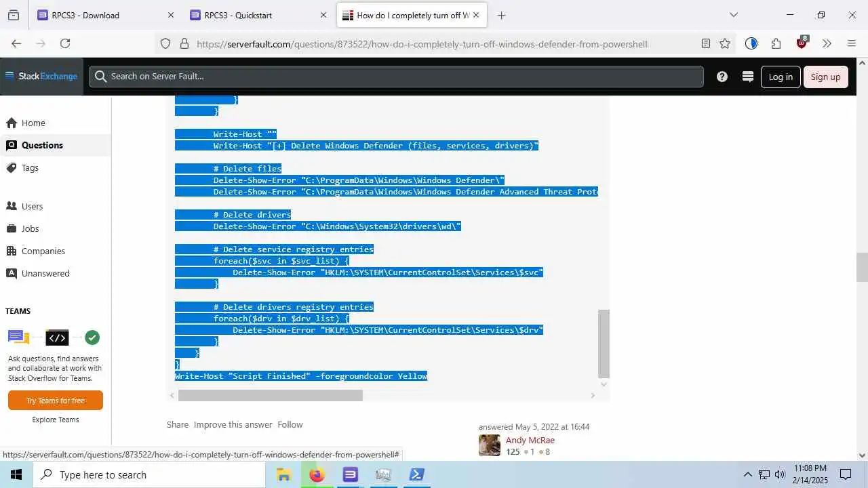
Task: Click the "# Delete drivers registry entries" comment
Action: point(294,306)
